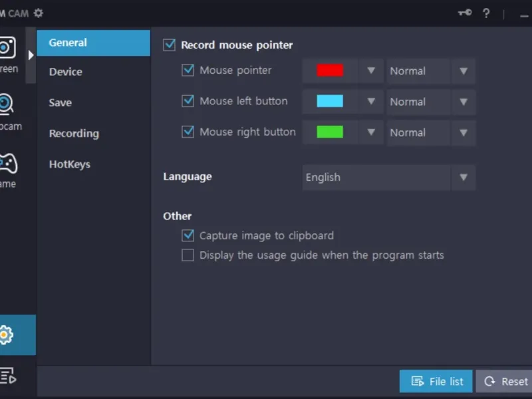Open Mouse pointer Normal size dropdown
The width and height of the screenshot is (532, 399).
pyautogui.click(x=431, y=71)
